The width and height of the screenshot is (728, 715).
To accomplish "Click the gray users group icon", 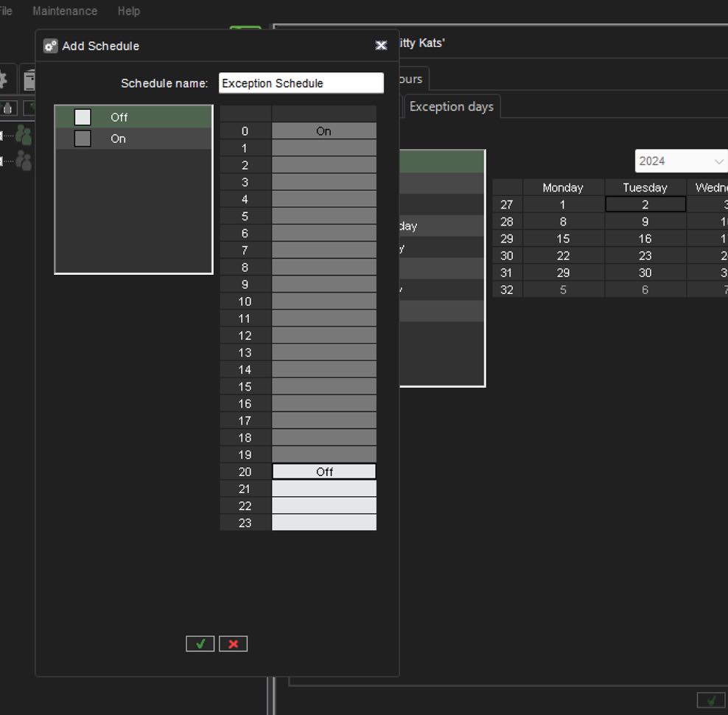I will point(24,160).
